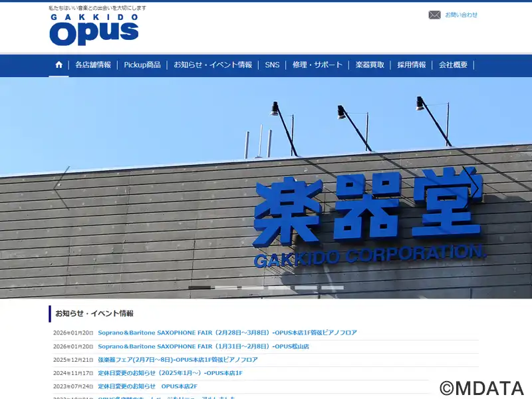532x399 pixels.
Task: Open 定休日変更のお知らせ OPUS本店2F link
Action: coord(148,386)
